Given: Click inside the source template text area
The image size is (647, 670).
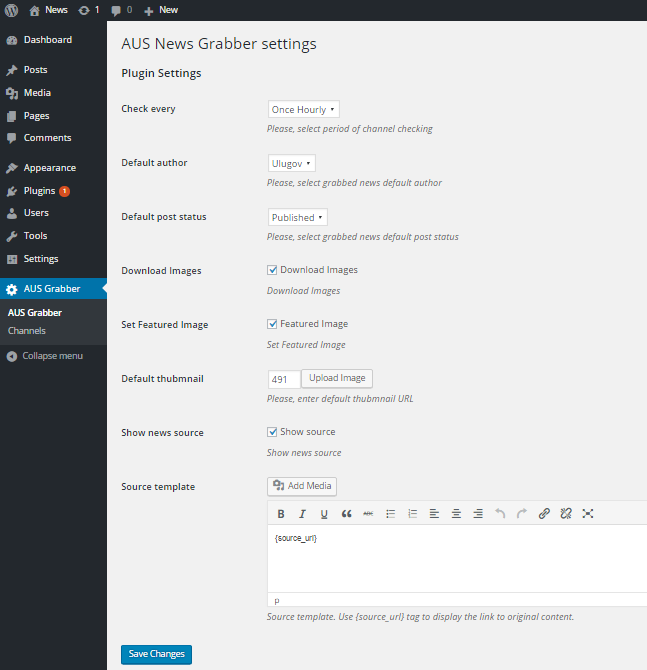Looking at the screenshot, I should [457, 558].
